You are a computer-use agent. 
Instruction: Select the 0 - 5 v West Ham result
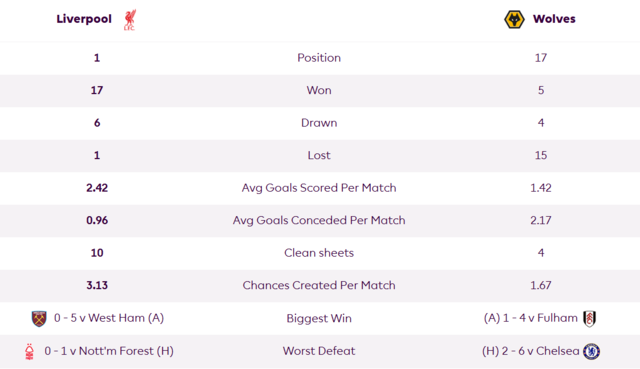pyautogui.click(x=109, y=318)
